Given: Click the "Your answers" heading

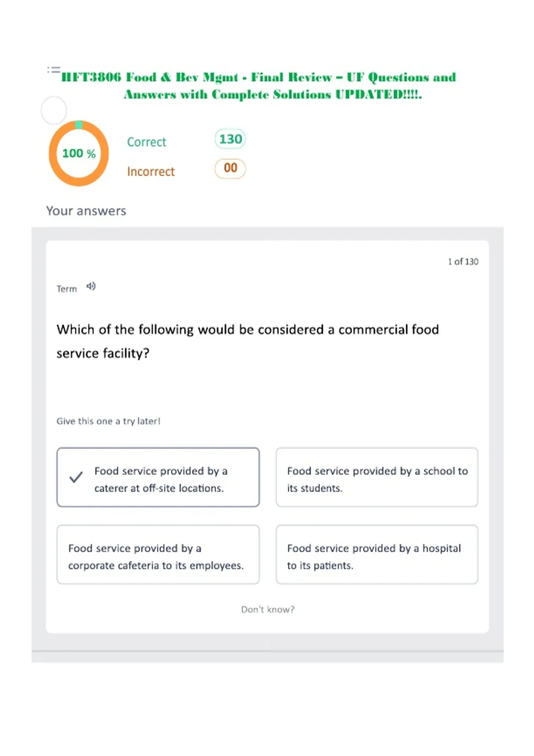Looking at the screenshot, I should (86, 211).
